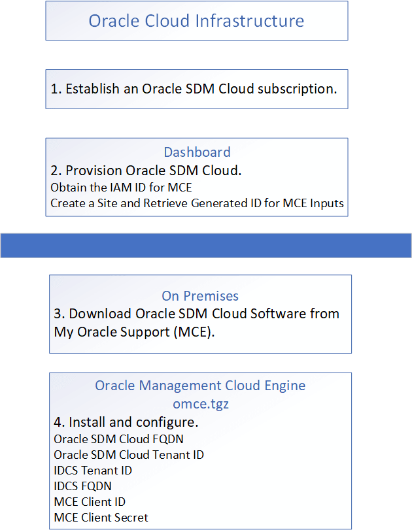The width and height of the screenshot is (412, 532).
Task: Click the 'omce.tgz' file name
Action: point(201,404)
